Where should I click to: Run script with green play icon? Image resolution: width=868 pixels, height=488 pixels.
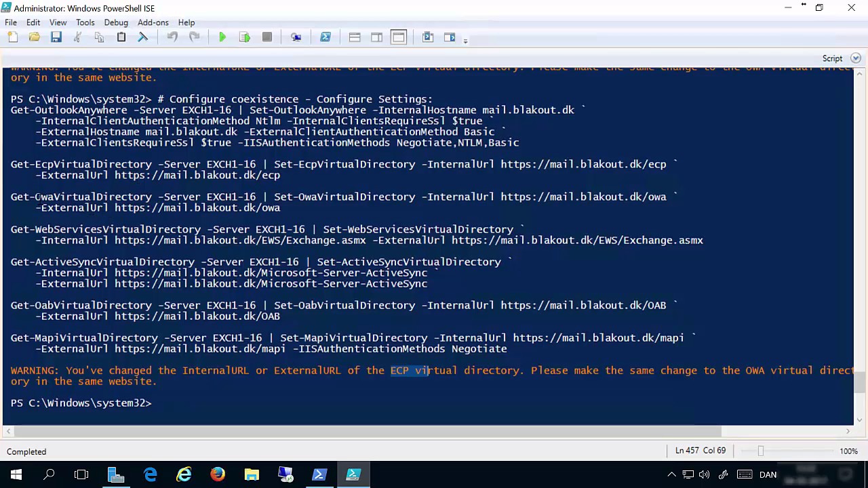click(x=222, y=37)
